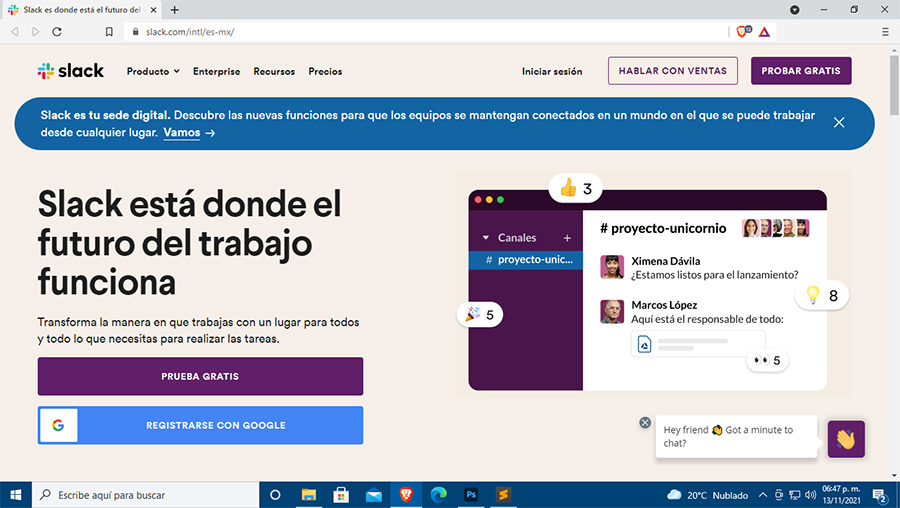This screenshot has width=900, height=508.
Task: Click the browser back arrow
Action: tap(15, 32)
